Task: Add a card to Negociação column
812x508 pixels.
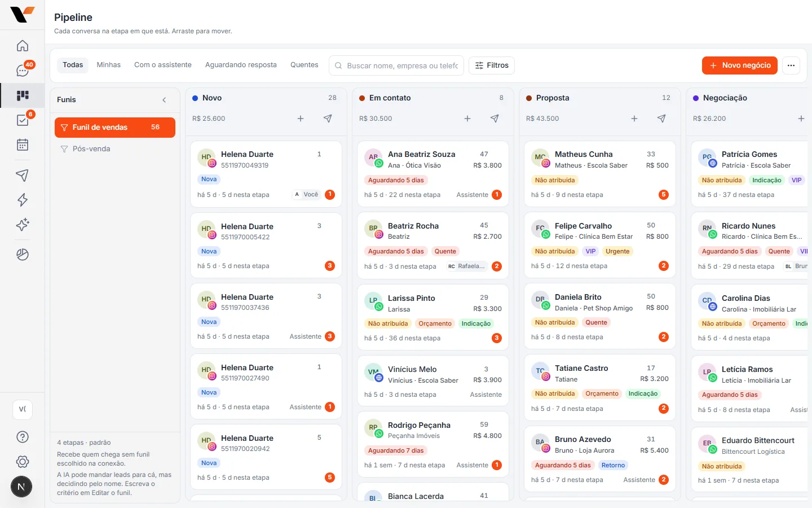Action: tap(801, 119)
